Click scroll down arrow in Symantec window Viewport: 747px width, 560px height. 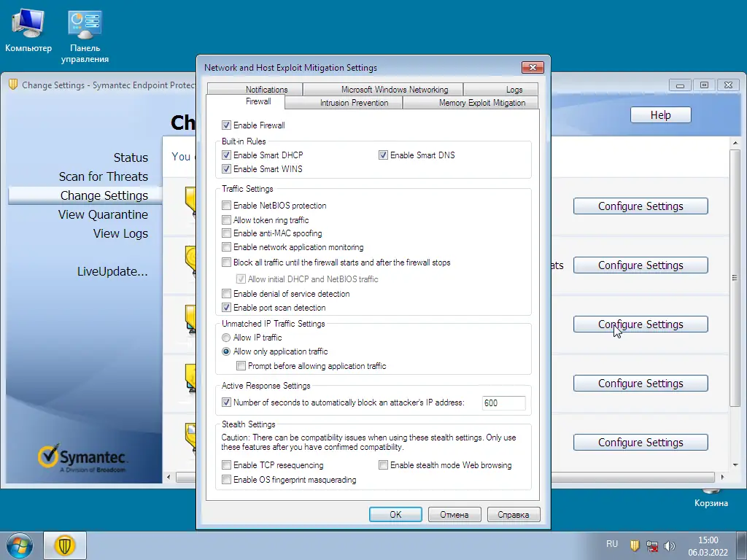[735, 464]
